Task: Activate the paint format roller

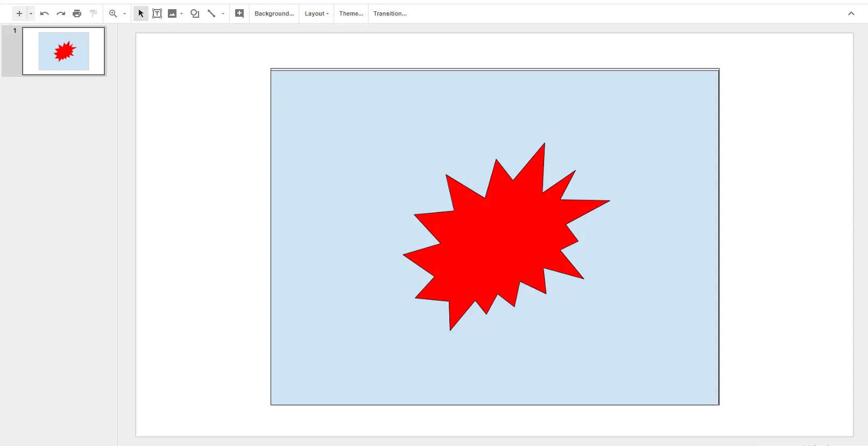Action: click(x=93, y=13)
